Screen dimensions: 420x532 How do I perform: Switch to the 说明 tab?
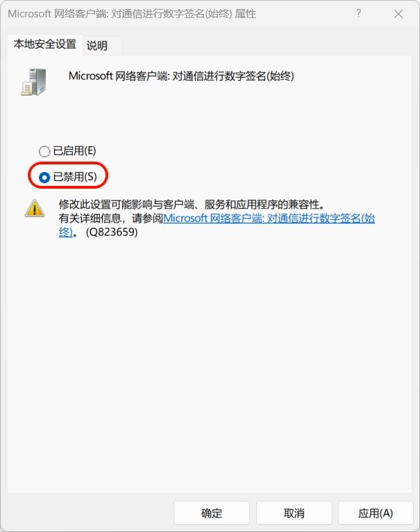click(x=97, y=46)
